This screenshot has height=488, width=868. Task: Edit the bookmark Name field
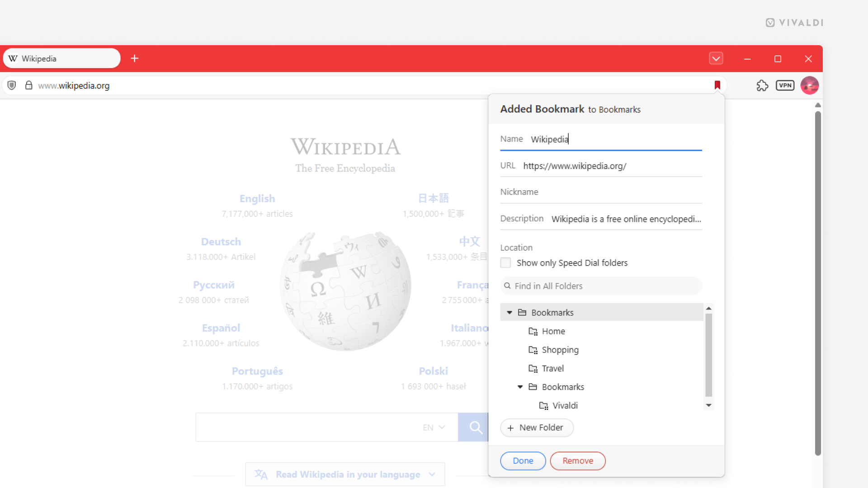(601, 139)
